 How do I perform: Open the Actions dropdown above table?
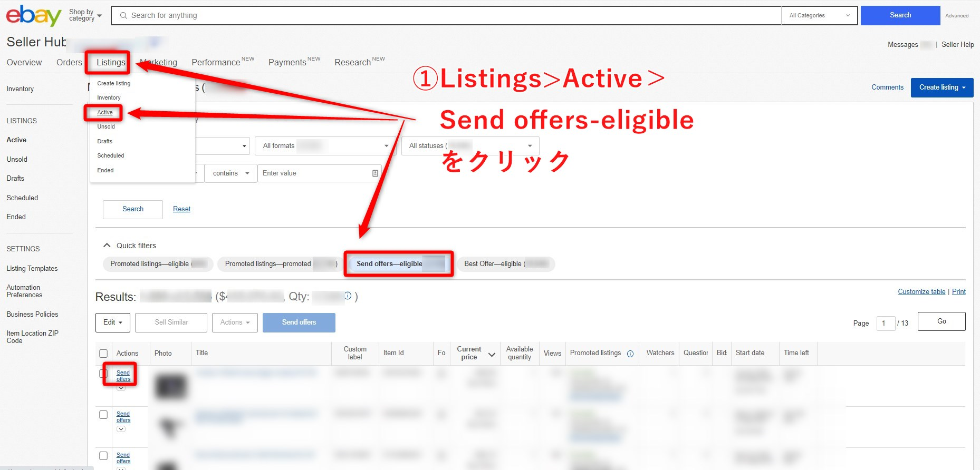[235, 322]
